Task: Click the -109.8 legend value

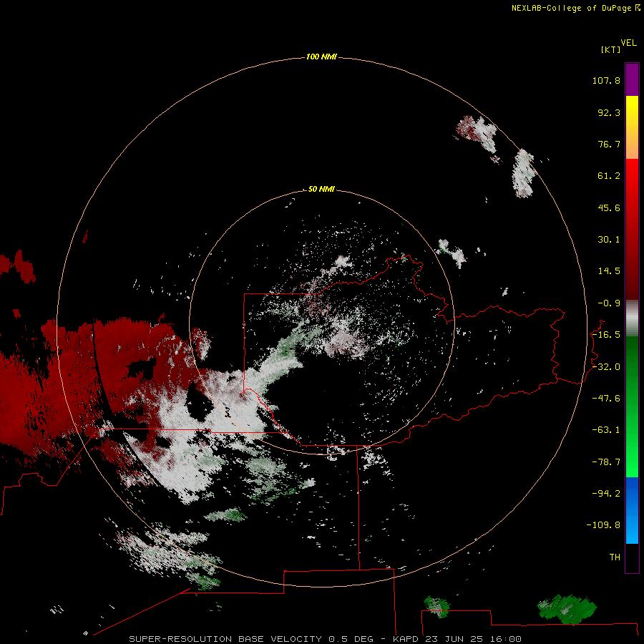Action: tap(603, 525)
